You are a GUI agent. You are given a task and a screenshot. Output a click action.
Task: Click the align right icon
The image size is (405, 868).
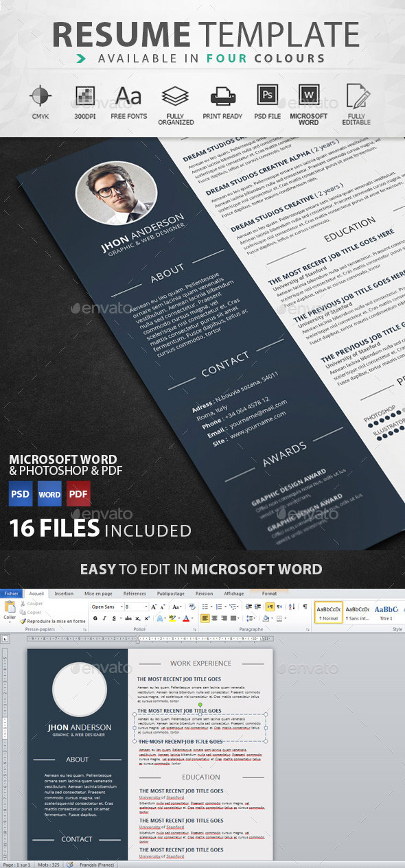(224, 618)
